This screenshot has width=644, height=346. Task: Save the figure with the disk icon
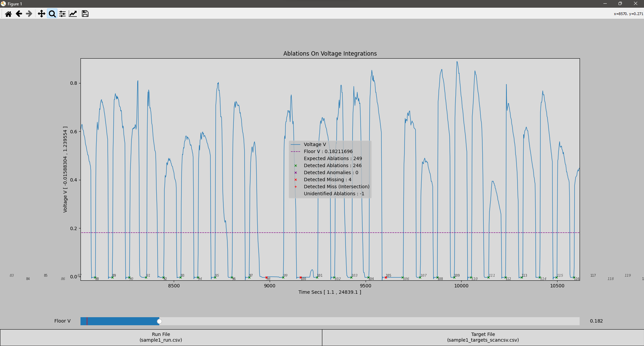point(85,14)
